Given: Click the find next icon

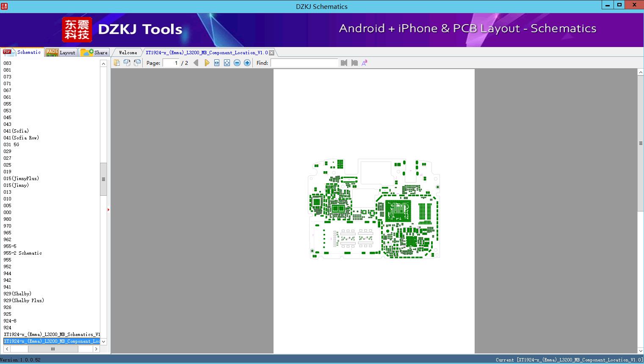Looking at the screenshot, I should pos(354,63).
